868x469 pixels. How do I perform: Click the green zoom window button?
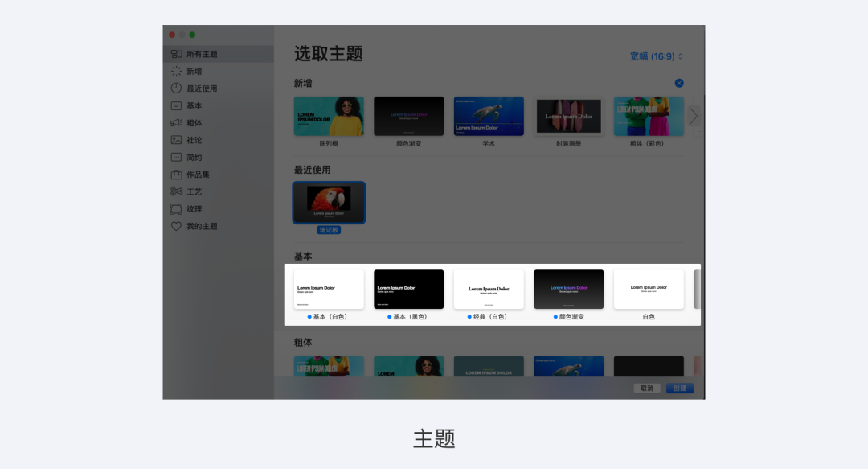tap(192, 35)
